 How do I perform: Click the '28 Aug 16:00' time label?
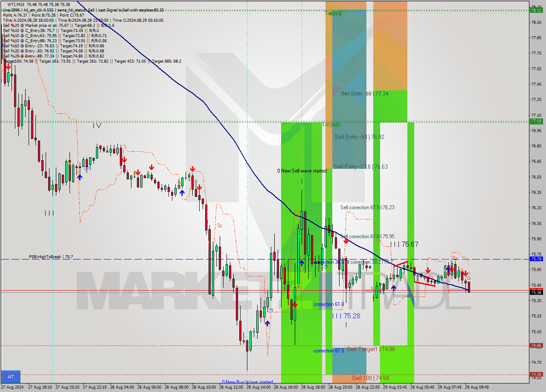(285, 387)
